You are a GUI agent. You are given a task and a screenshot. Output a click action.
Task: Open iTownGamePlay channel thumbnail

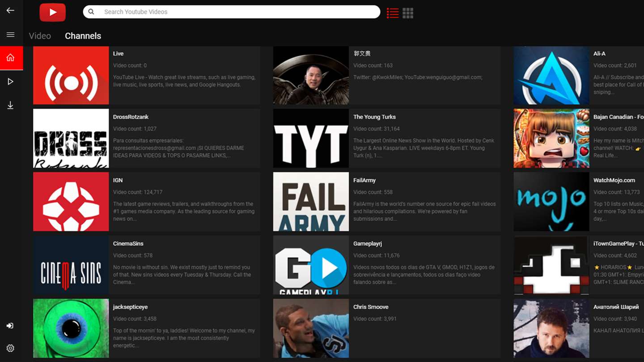pyautogui.click(x=551, y=265)
